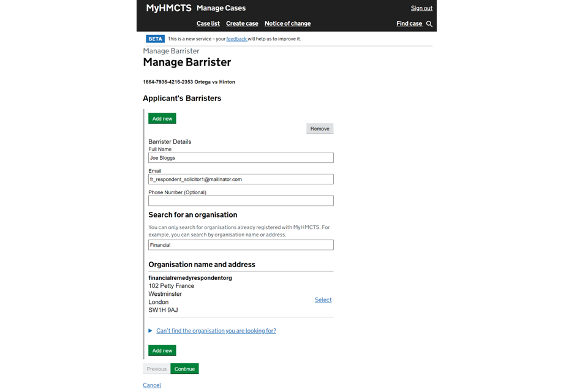Click the top Add new button

162,119
